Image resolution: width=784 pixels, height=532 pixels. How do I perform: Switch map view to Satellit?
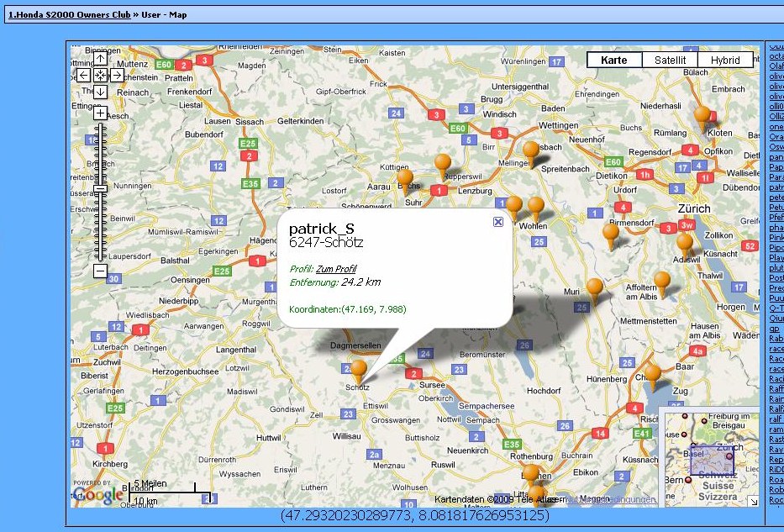click(670, 61)
